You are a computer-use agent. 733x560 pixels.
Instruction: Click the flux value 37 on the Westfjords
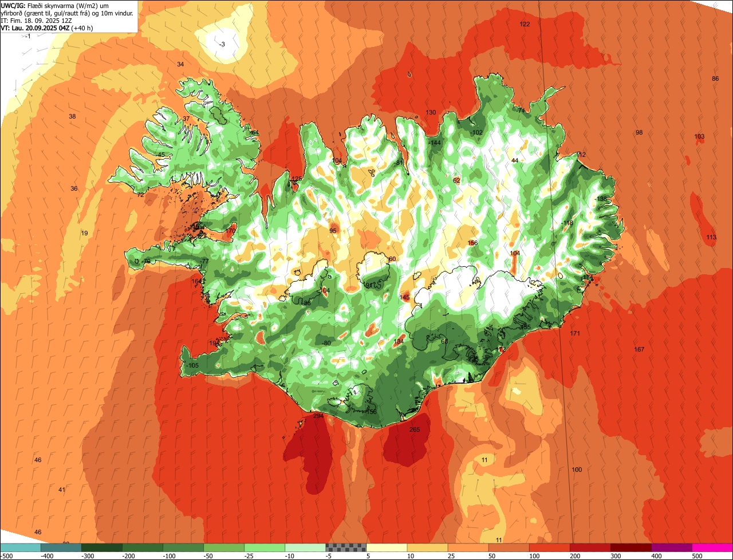pyautogui.click(x=186, y=119)
